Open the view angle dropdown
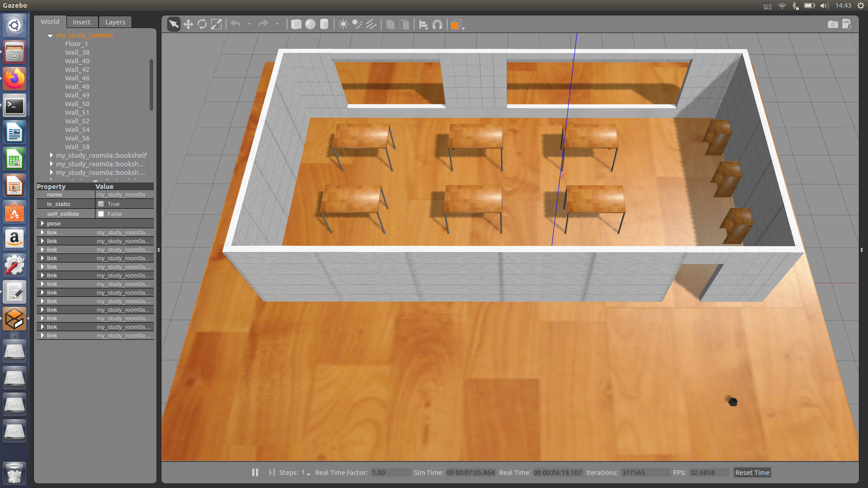This screenshot has width=868, height=488. pyautogui.click(x=458, y=24)
